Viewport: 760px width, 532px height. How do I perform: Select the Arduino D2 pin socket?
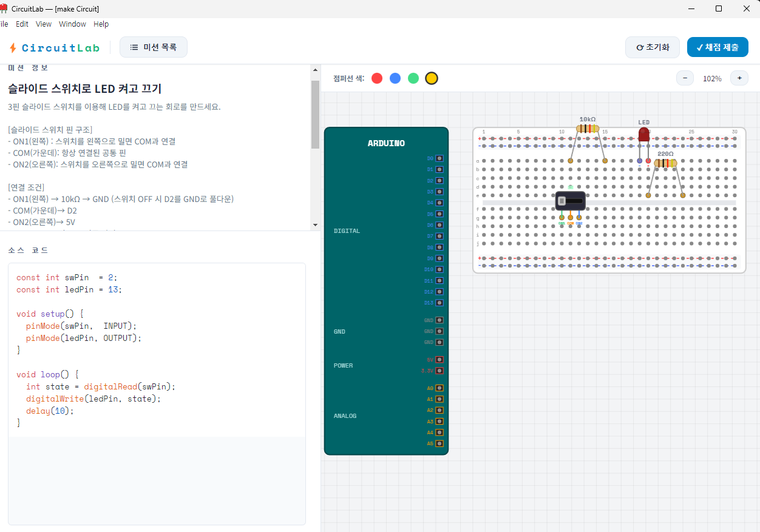coord(439,181)
